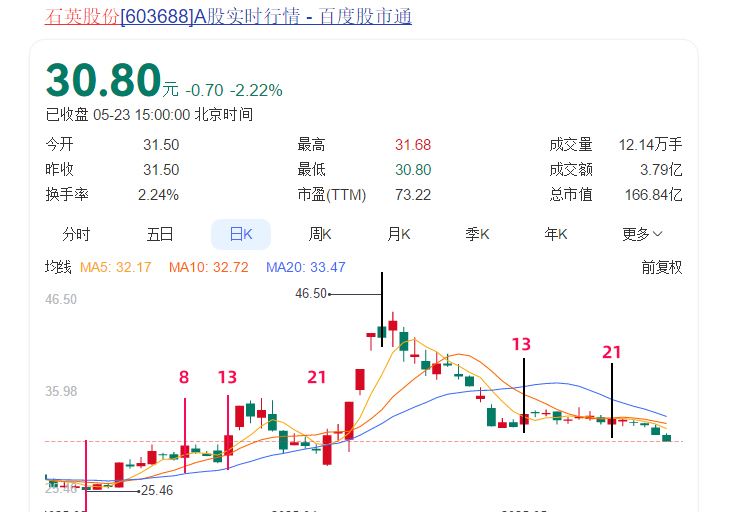Click the MA5: 32.17 indicator label
Viewport: 750px width, 512px height.
pos(115,267)
